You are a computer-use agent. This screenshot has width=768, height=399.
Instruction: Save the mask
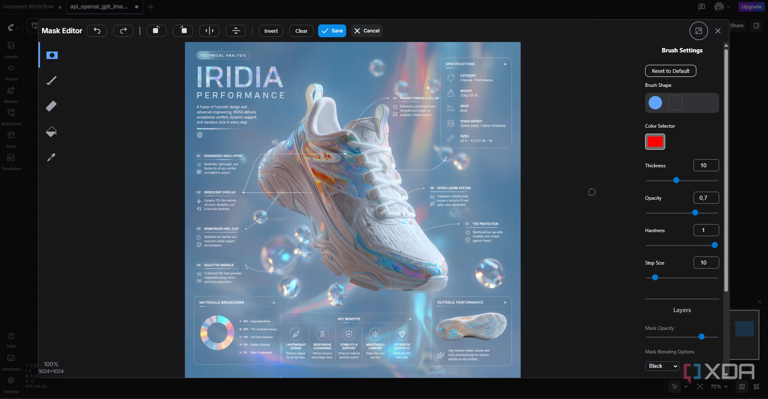pos(332,31)
